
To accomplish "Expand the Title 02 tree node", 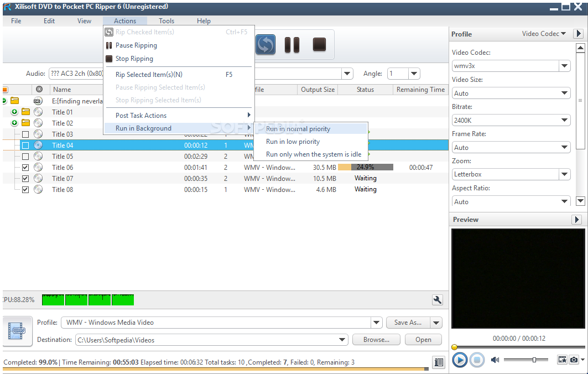I will point(14,123).
